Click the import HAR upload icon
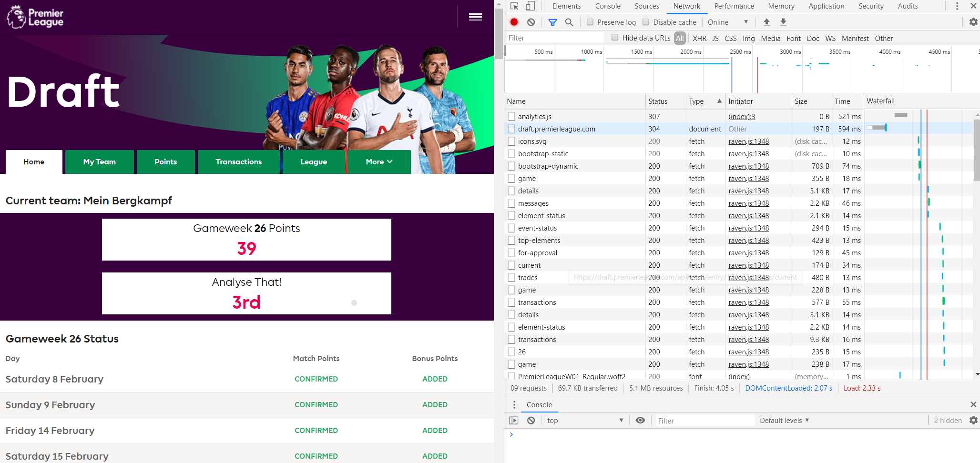The height and width of the screenshot is (463, 980). 766,22
